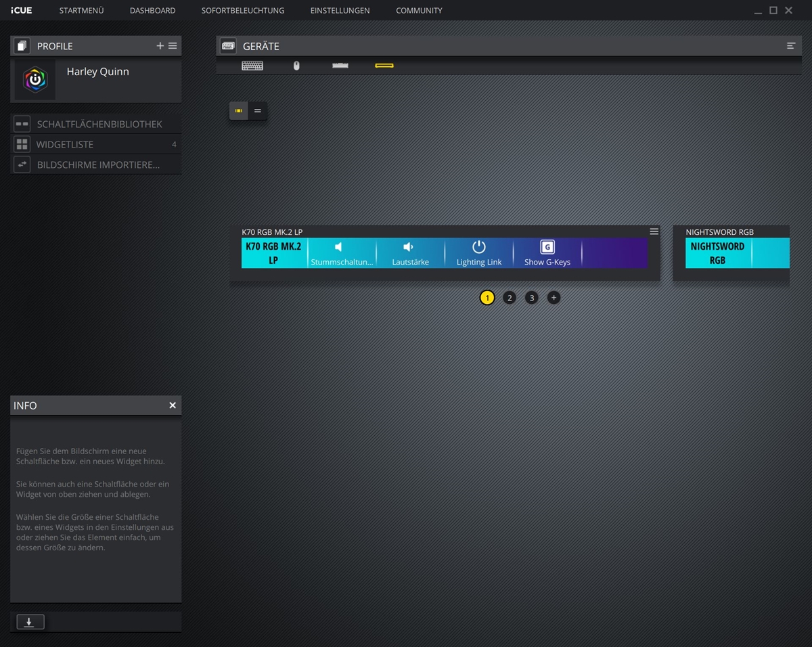Open EINSTELLUNGEN in the top bar
The height and width of the screenshot is (647, 812).
[x=340, y=10]
